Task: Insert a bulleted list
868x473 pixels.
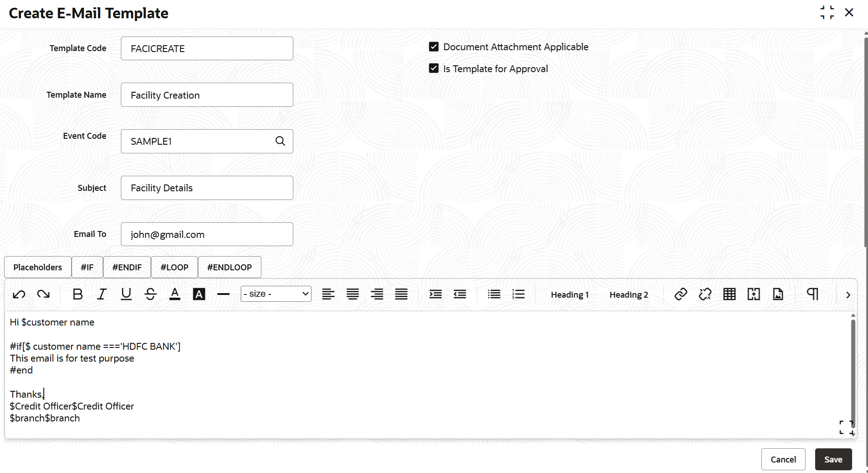Action: 494,294
